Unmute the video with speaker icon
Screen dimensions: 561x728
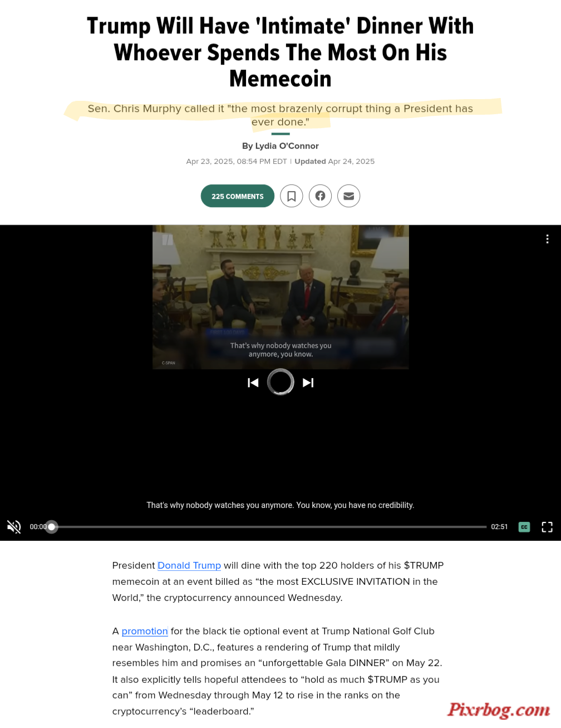point(14,527)
